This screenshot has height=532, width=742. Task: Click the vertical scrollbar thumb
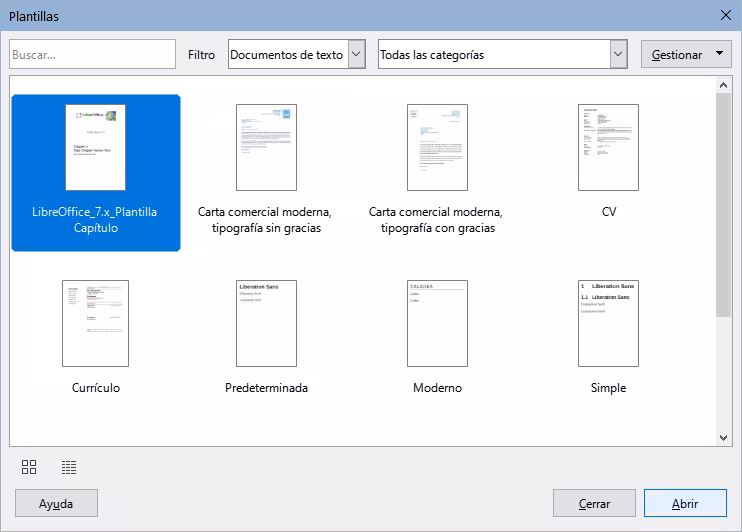723,204
